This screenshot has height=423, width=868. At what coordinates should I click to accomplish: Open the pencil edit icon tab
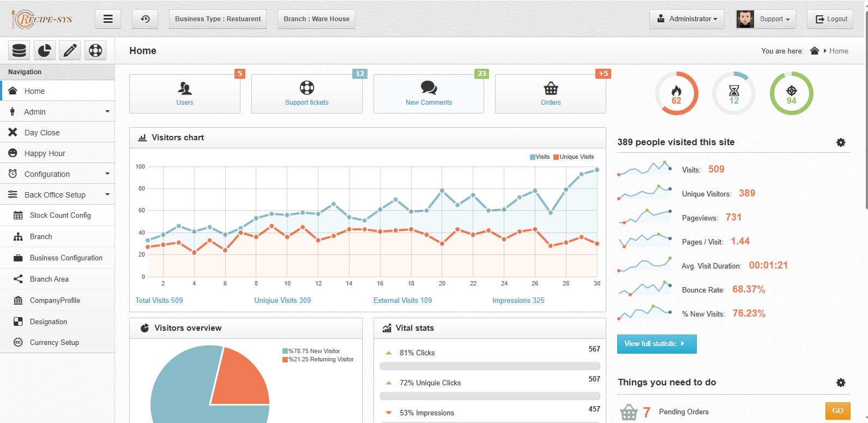click(70, 51)
